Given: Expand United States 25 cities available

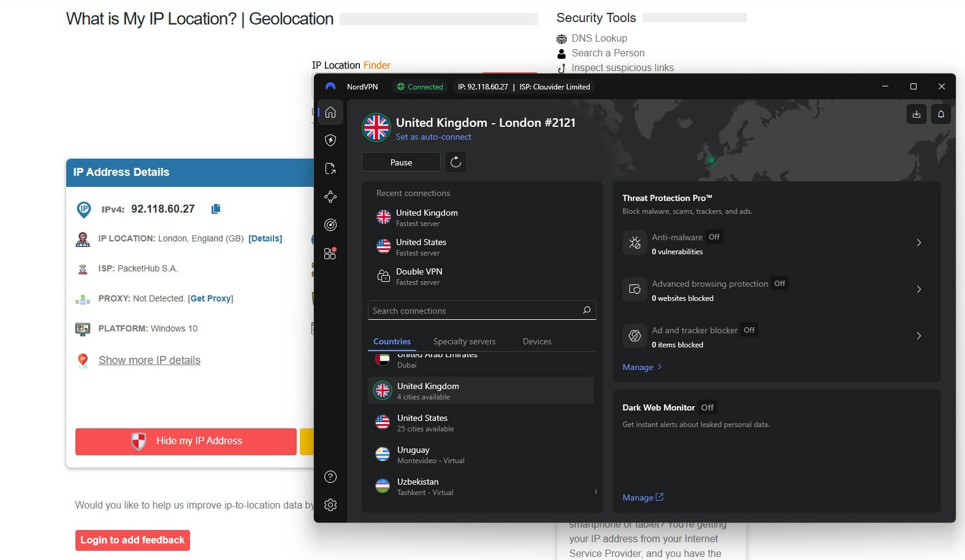Looking at the screenshot, I should click(481, 422).
